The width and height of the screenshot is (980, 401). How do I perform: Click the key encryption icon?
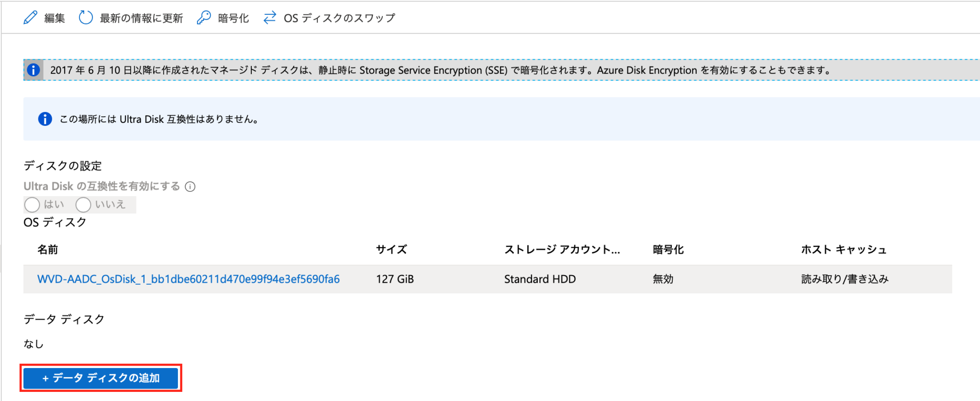[x=204, y=18]
